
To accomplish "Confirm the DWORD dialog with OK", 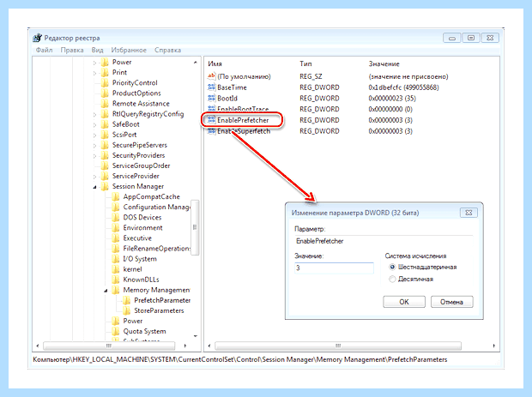I will point(404,302).
